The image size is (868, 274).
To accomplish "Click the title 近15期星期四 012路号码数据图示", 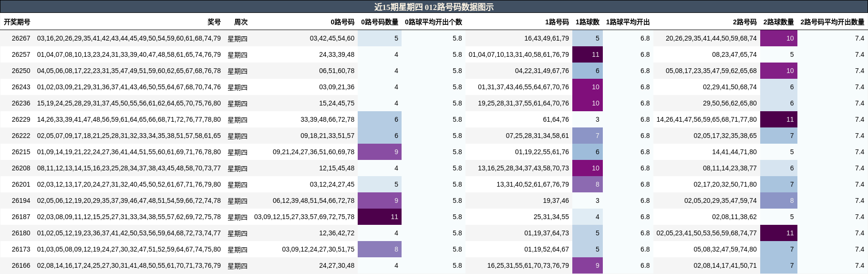I will pyautogui.click(x=434, y=7).
